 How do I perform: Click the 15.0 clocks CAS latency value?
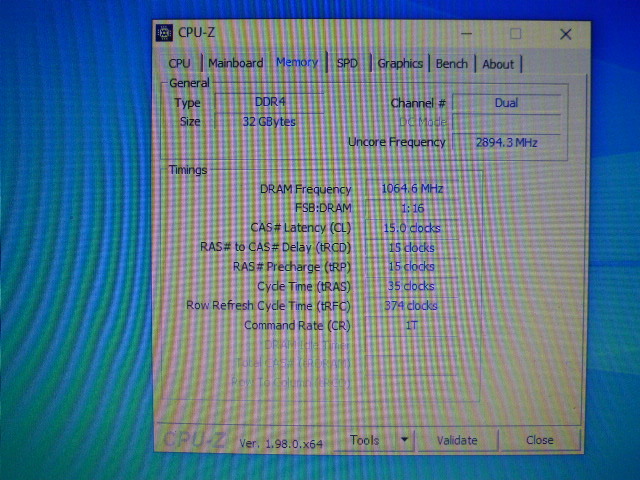[x=411, y=228]
